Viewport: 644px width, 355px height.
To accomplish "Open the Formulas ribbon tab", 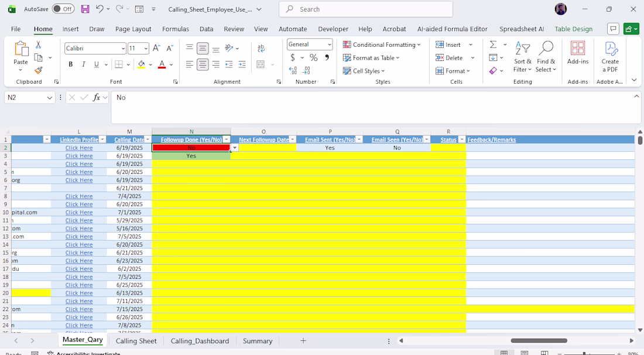I will click(x=175, y=29).
